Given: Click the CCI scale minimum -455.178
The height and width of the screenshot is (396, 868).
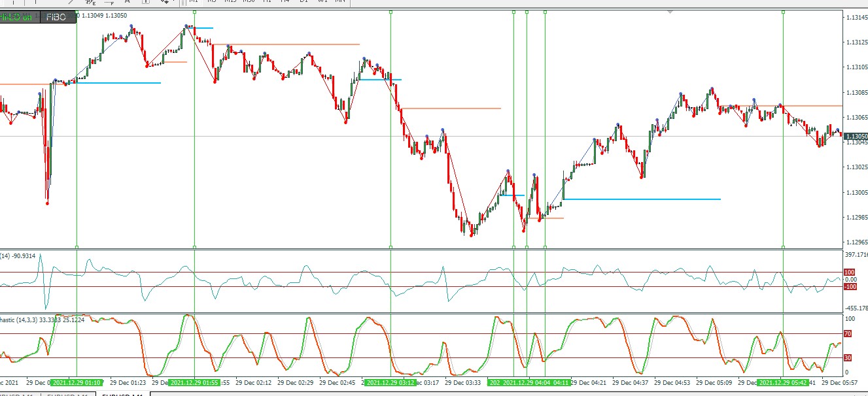Looking at the screenshot, I should 856,308.
